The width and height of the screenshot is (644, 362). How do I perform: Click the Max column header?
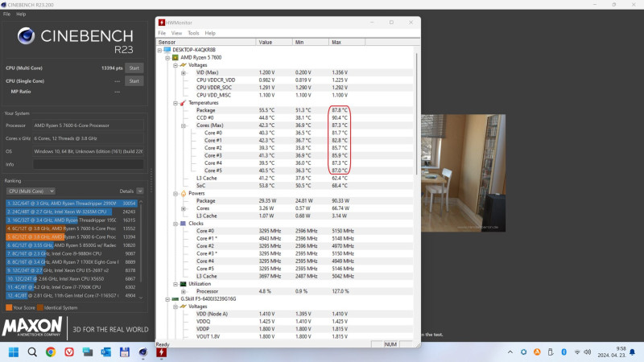click(346, 42)
